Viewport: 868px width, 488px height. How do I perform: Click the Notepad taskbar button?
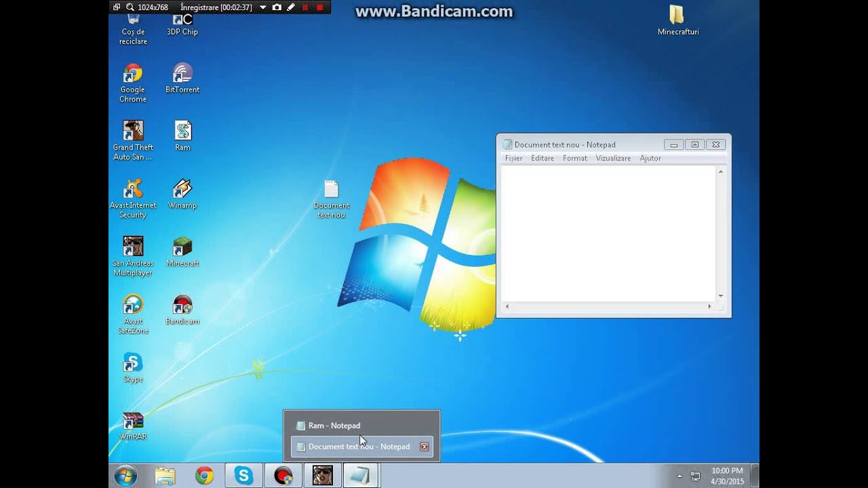pos(361,476)
